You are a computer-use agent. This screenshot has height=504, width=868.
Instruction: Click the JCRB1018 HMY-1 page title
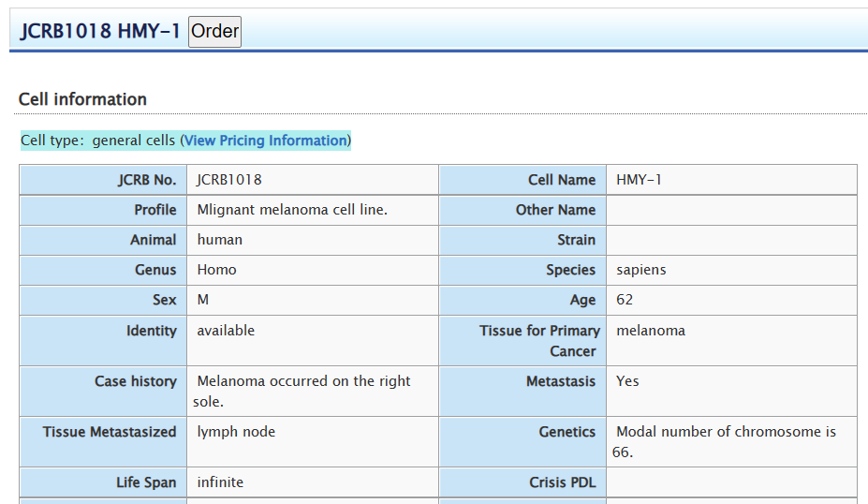point(100,31)
